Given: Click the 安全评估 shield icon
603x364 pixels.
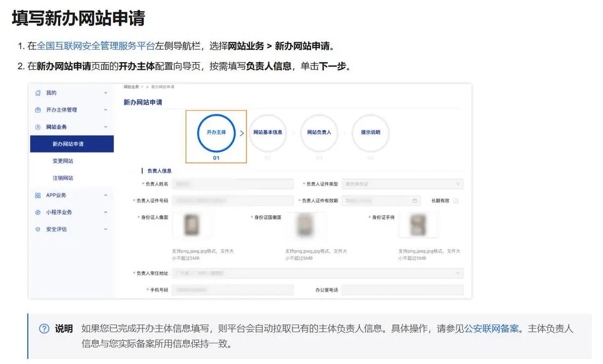Looking at the screenshot, I should (x=38, y=229).
